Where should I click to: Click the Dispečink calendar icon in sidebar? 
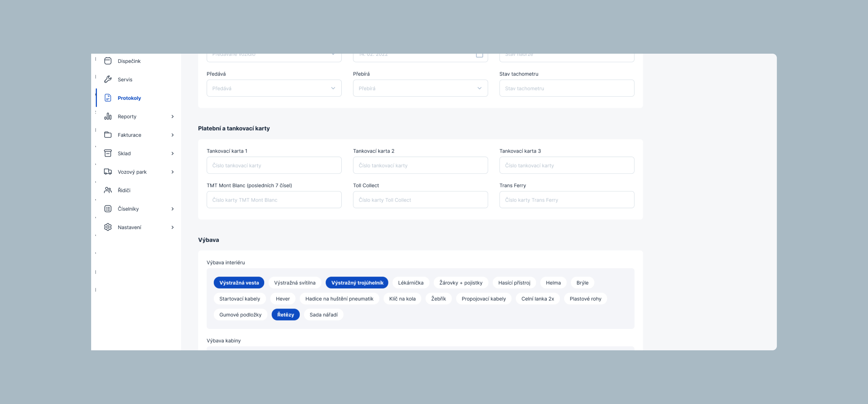pos(108,61)
